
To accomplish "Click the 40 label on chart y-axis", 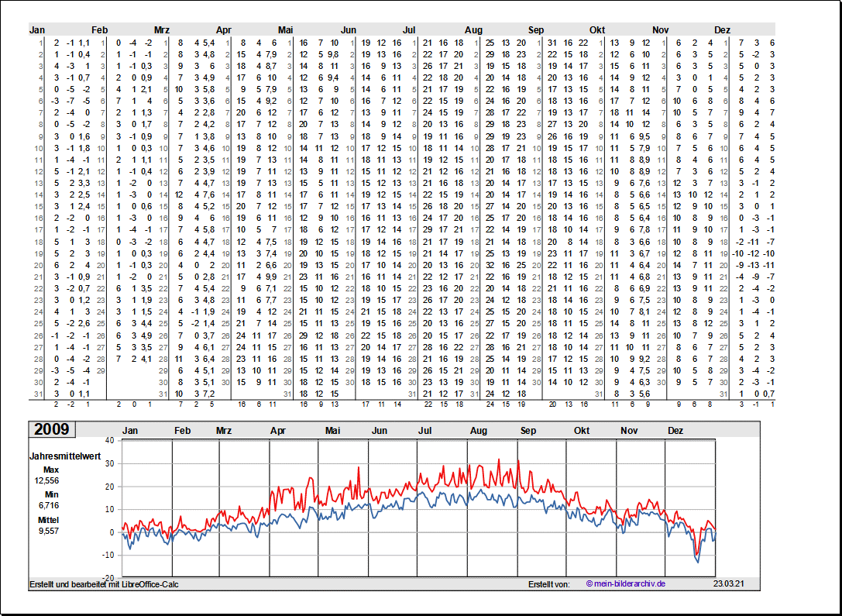I will tap(109, 440).
